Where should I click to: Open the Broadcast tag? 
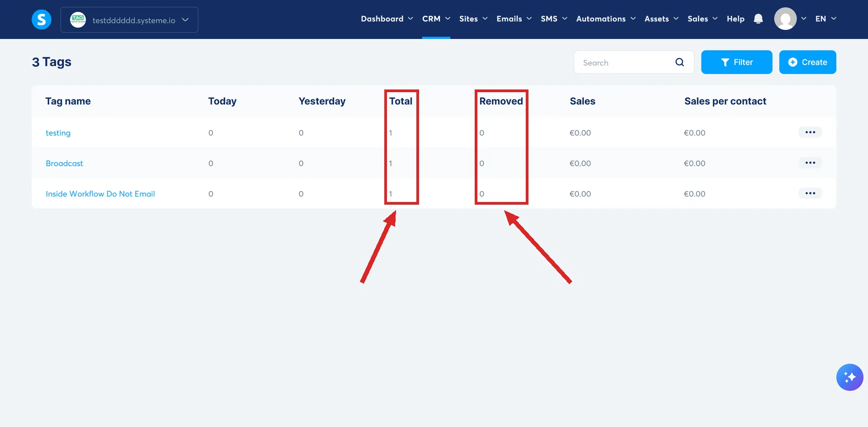tap(64, 163)
